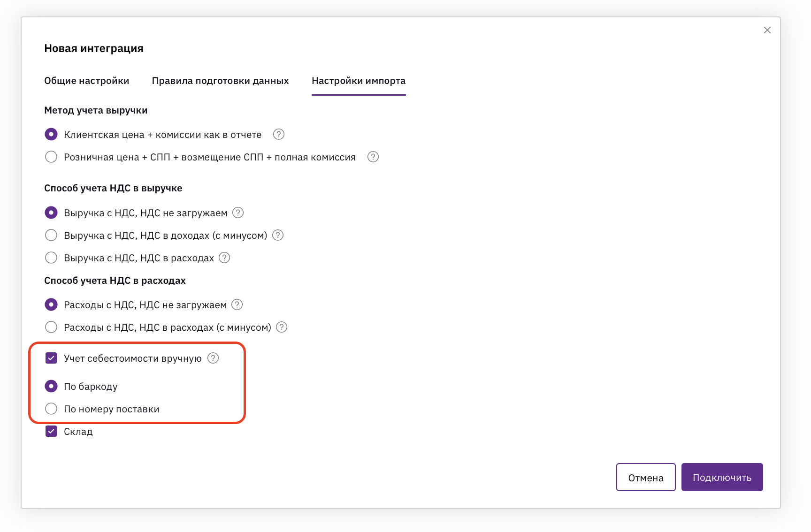Uncheck 'Учет себестоимости вручную' checkbox
The image size is (811, 532).
(51, 358)
